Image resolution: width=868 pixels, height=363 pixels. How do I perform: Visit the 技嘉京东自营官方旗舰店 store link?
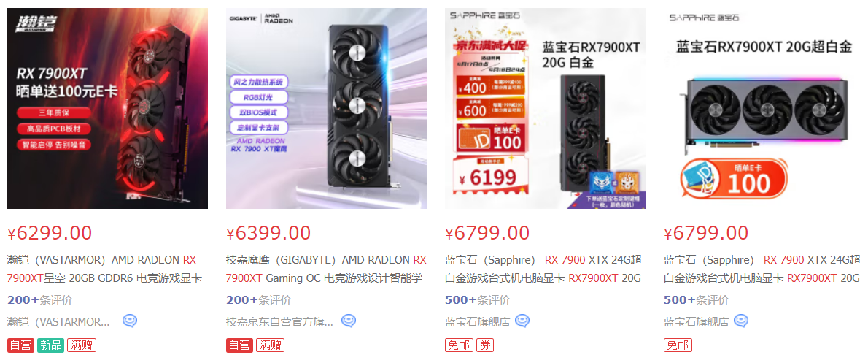point(279,322)
